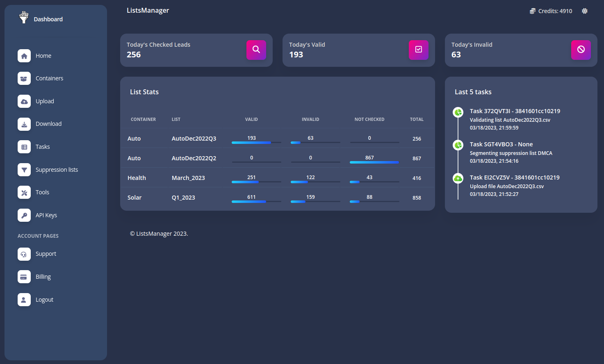Viewport: 604px width, 364px height.
Task: Click the CONTAINER column header
Action: pos(143,119)
